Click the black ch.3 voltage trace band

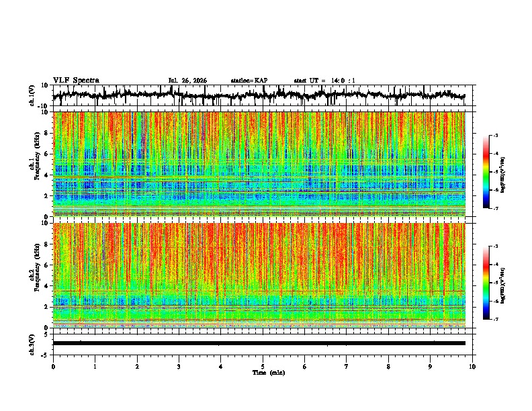tap(259, 343)
